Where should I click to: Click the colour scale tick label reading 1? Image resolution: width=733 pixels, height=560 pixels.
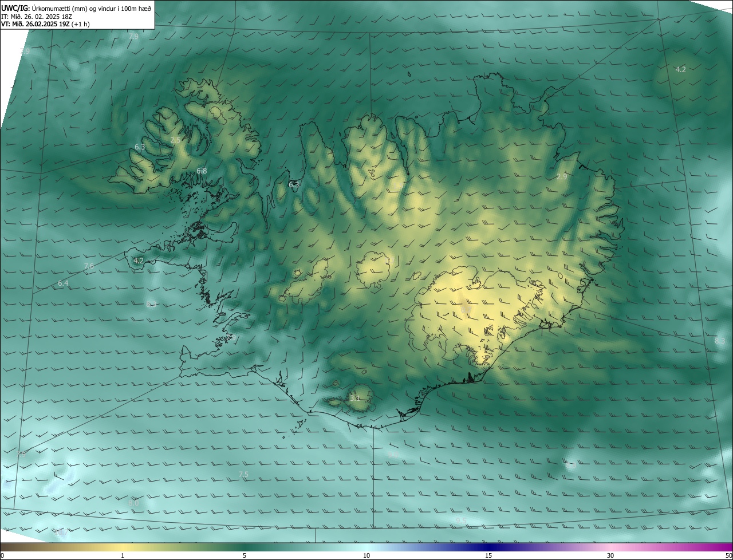click(x=123, y=555)
